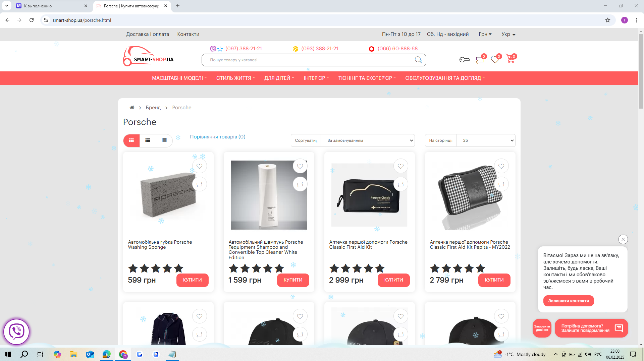Open Доставка і оплата page

[x=148, y=34]
